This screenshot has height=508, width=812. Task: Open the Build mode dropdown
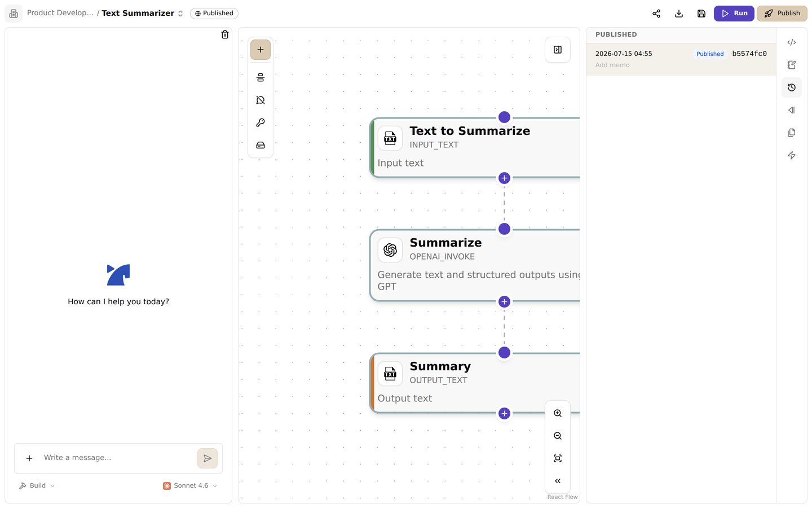37,486
